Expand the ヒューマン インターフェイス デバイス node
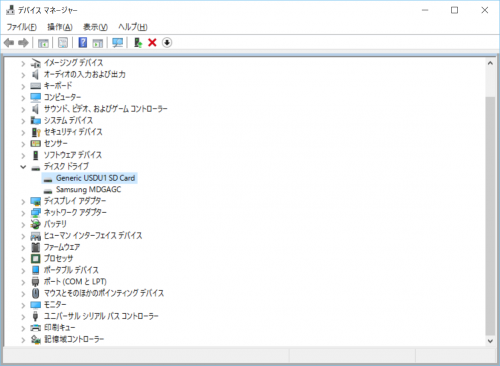500x366 pixels. [23, 236]
